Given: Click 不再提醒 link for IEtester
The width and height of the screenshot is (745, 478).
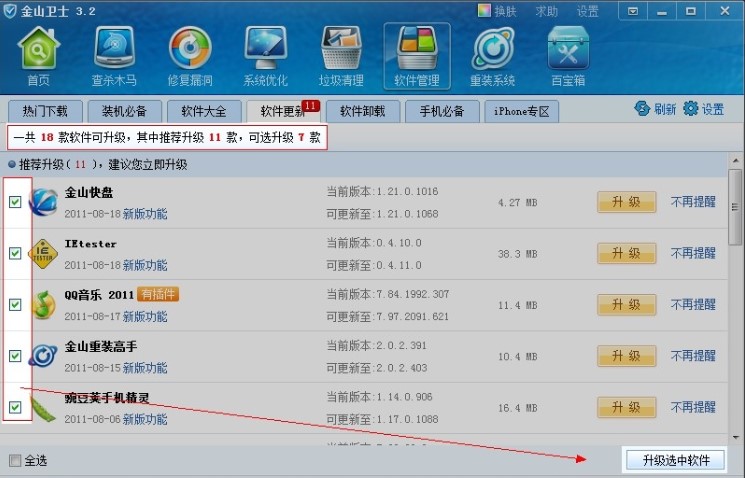Looking at the screenshot, I should click(693, 253).
